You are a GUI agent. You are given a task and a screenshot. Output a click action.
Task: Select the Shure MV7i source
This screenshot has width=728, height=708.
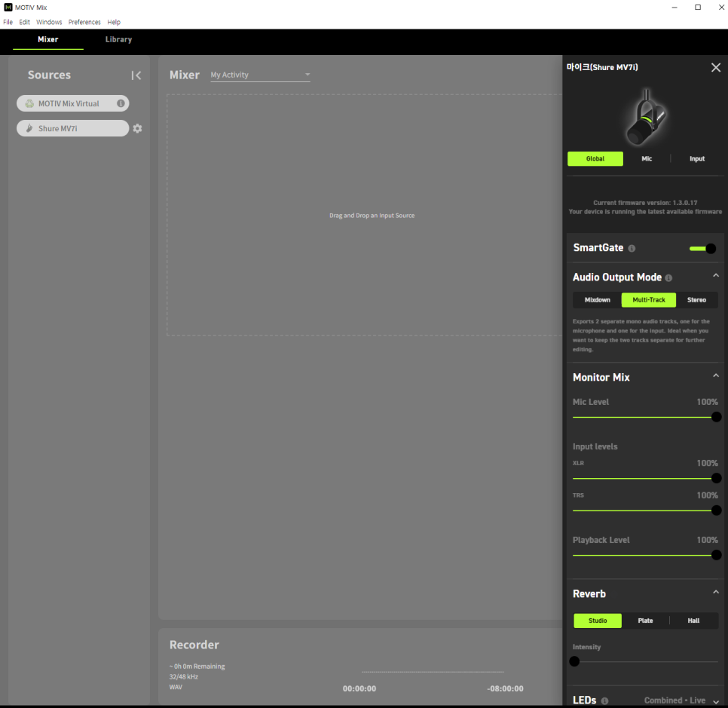[x=73, y=128]
